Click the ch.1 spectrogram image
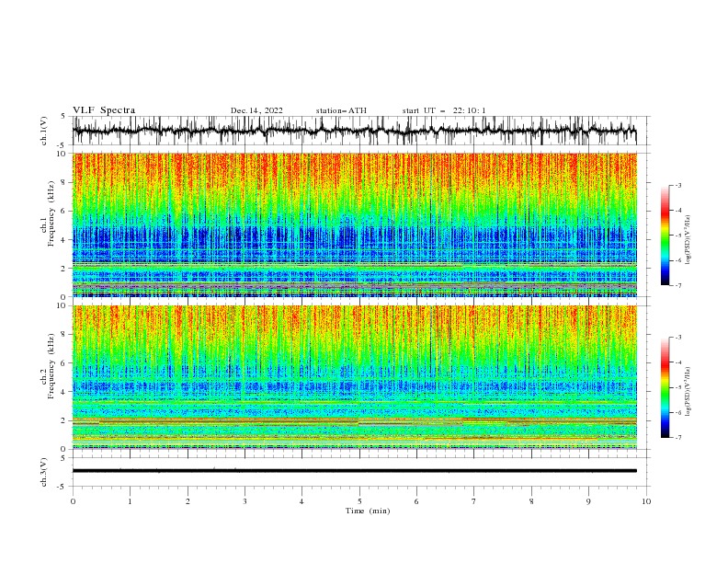The image size is (728, 563). point(354,224)
